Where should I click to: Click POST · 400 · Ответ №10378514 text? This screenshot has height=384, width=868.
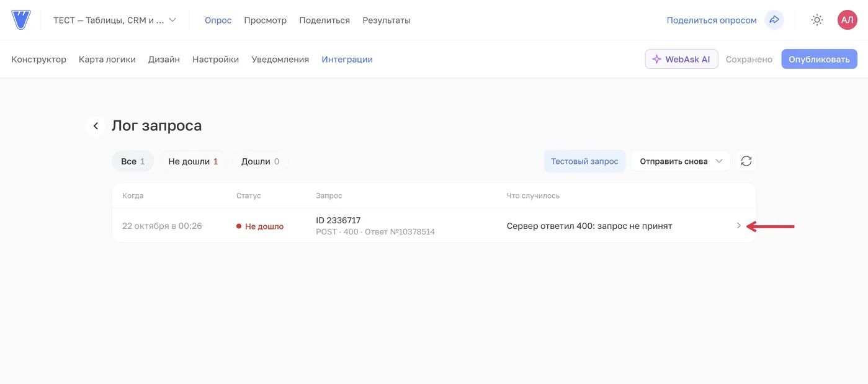coord(375,232)
